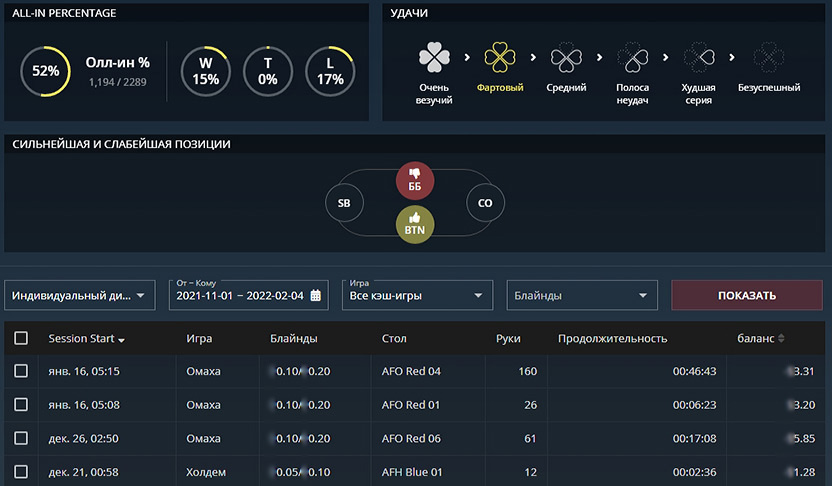
Task: Click the Полоса неудач clover icon
Action: point(633,58)
